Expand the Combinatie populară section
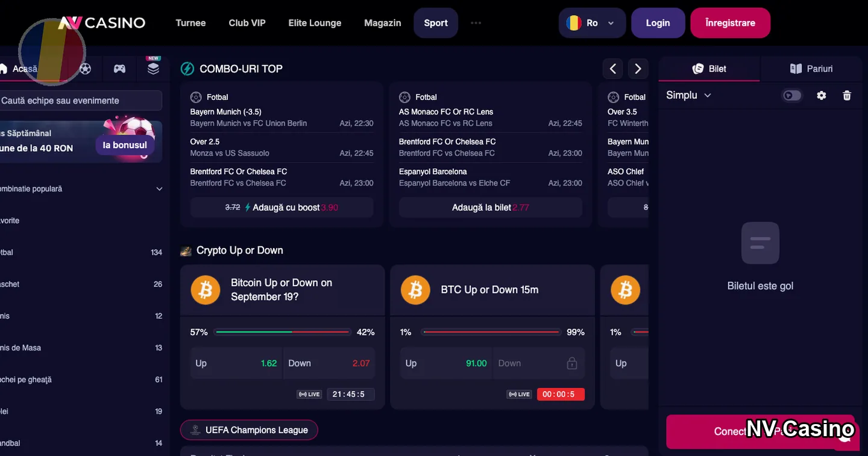This screenshot has width=868, height=456. 81,189
